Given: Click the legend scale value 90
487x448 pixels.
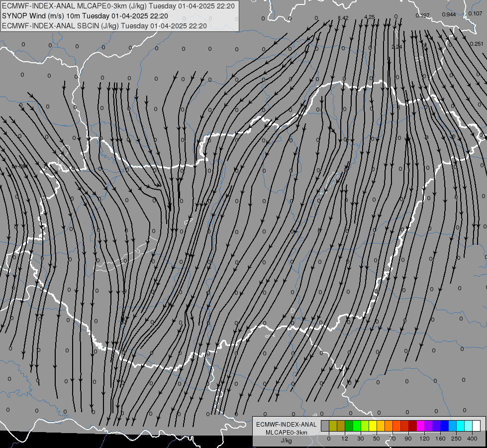Looking at the screenshot, I should tap(408, 439).
